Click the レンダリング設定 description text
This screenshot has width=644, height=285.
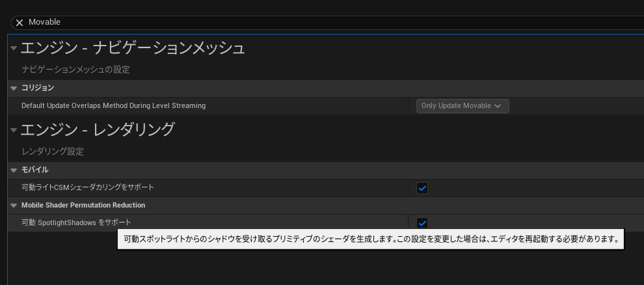(x=53, y=152)
